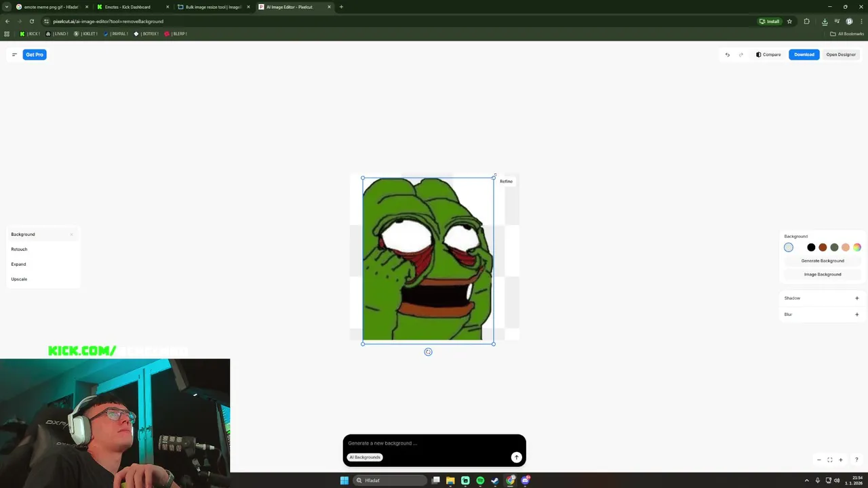
Task: Open the browser downloads panel
Action: click(x=825, y=21)
